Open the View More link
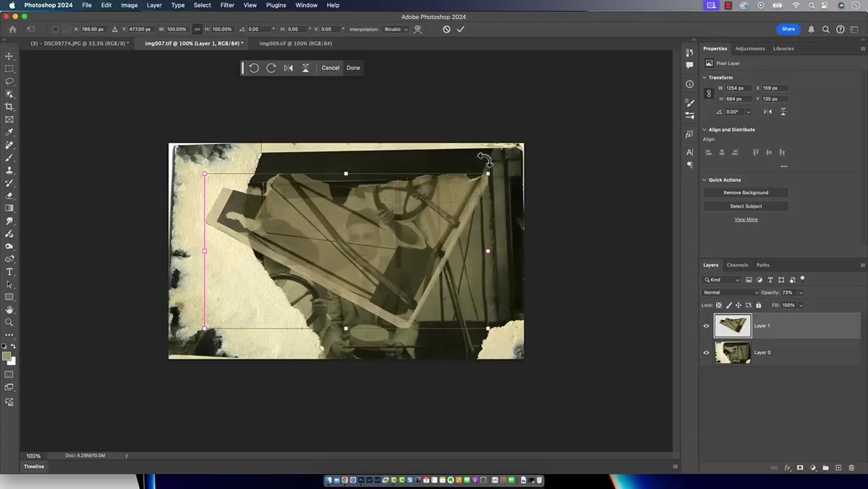Image resolution: width=868 pixels, height=489 pixels. click(746, 219)
